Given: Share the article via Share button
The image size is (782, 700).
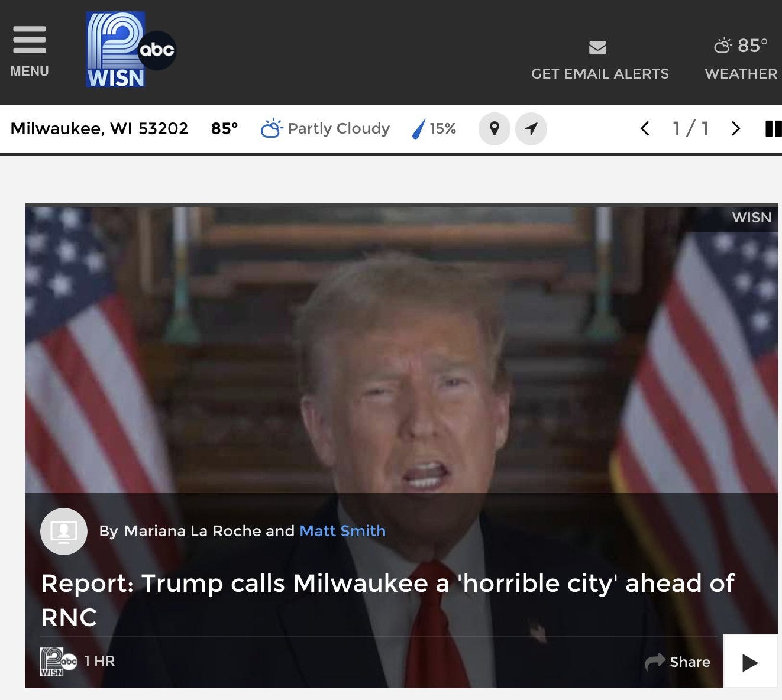Looking at the screenshot, I should click(678, 662).
